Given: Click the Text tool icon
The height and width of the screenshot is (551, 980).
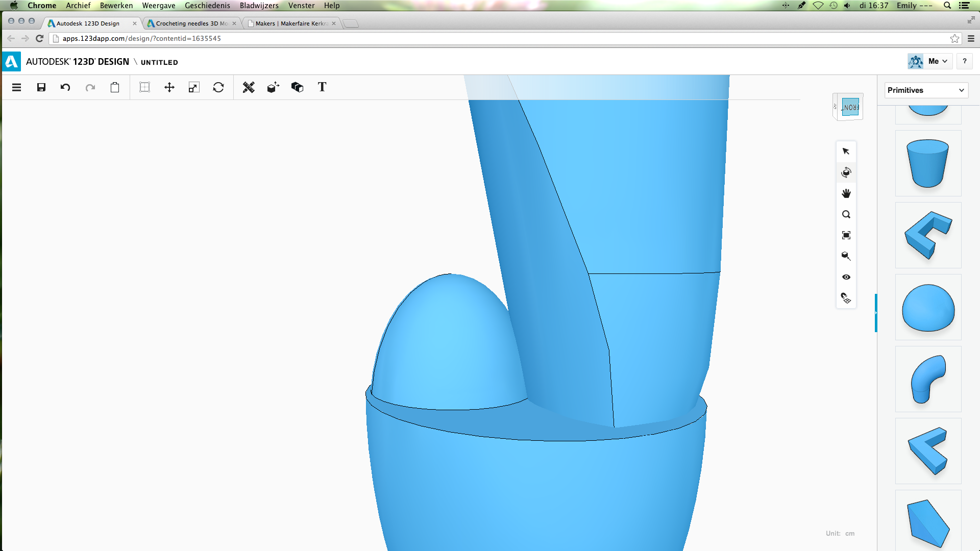Looking at the screenshot, I should tap(322, 87).
